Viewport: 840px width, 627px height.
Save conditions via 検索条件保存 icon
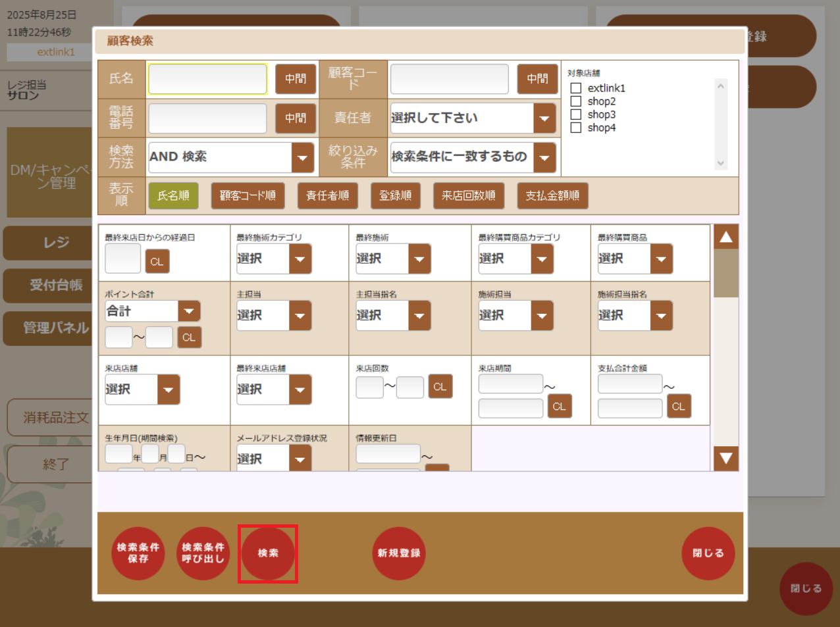138,553
